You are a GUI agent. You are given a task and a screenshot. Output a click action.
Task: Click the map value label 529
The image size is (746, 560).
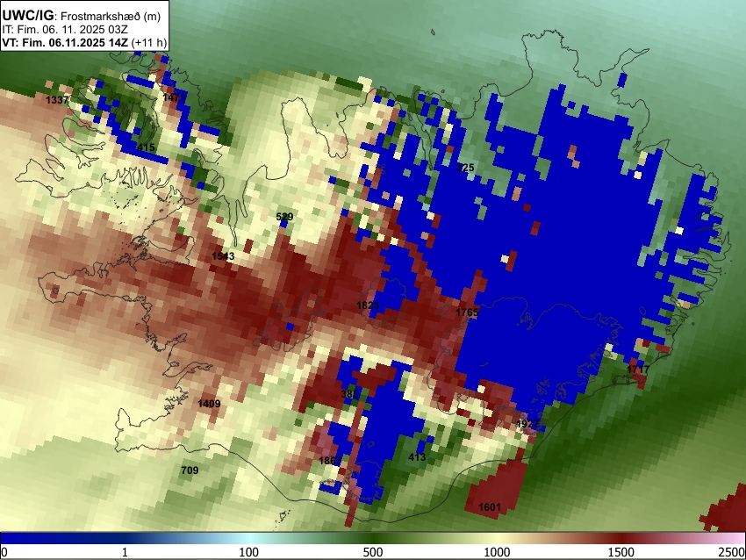point(284,217)
